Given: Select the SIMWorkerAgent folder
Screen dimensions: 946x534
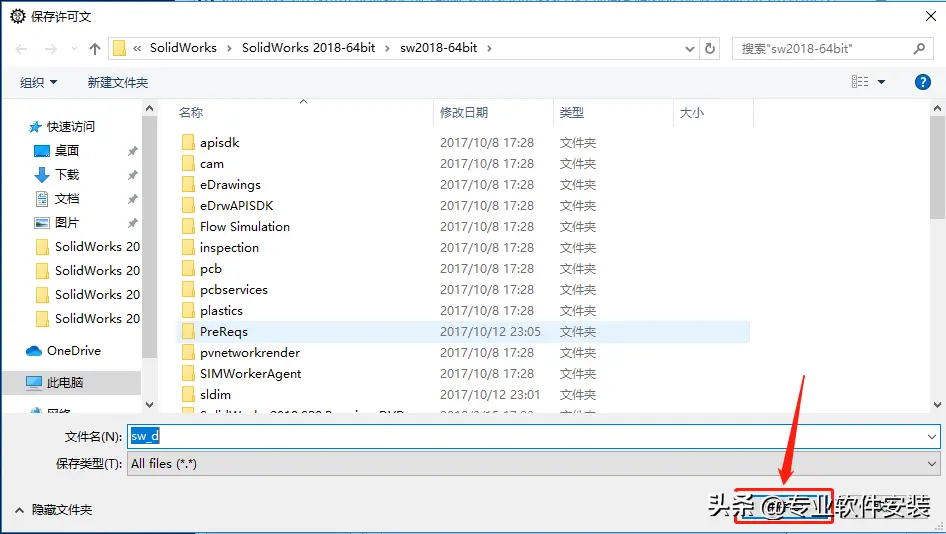Looking at the screenshot, I should (250, 373).
